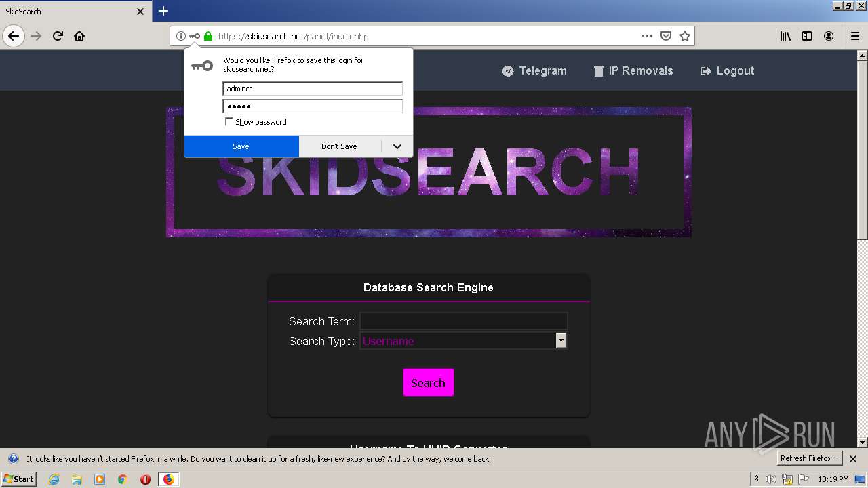Screen dimensions: 868x488
Task: Show sidebars from toolbar
Action: pyautogui.click(x=807, y=36)
